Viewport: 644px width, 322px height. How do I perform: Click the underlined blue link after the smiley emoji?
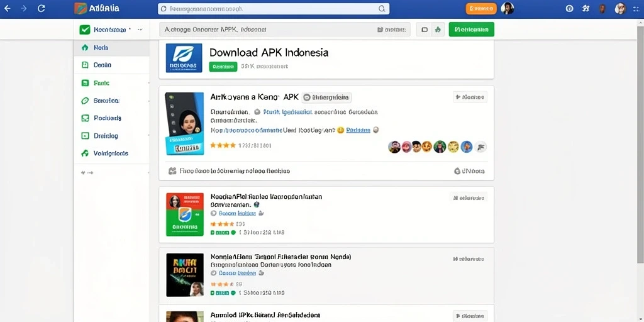click(358, 130)
